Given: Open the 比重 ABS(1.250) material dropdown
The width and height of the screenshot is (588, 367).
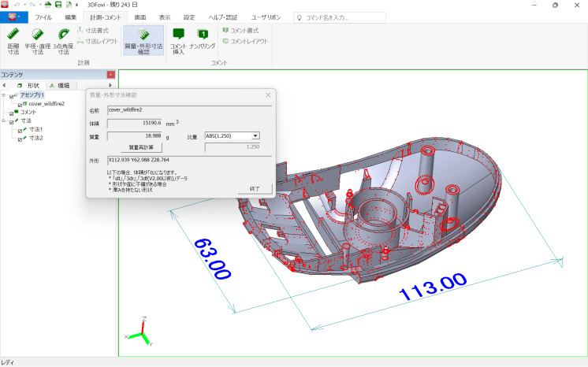Looking at the screenshot, I should (x=255, y=135).
